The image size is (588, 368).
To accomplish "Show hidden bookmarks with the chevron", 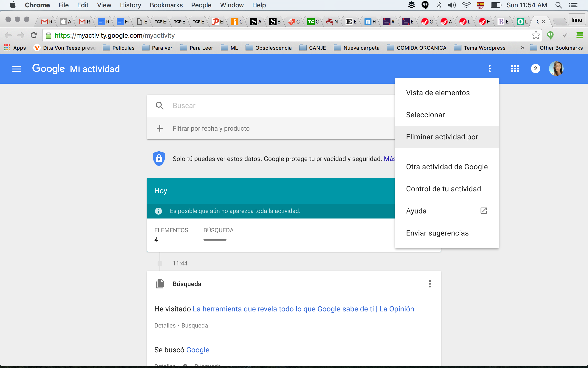I will (522, 48).
